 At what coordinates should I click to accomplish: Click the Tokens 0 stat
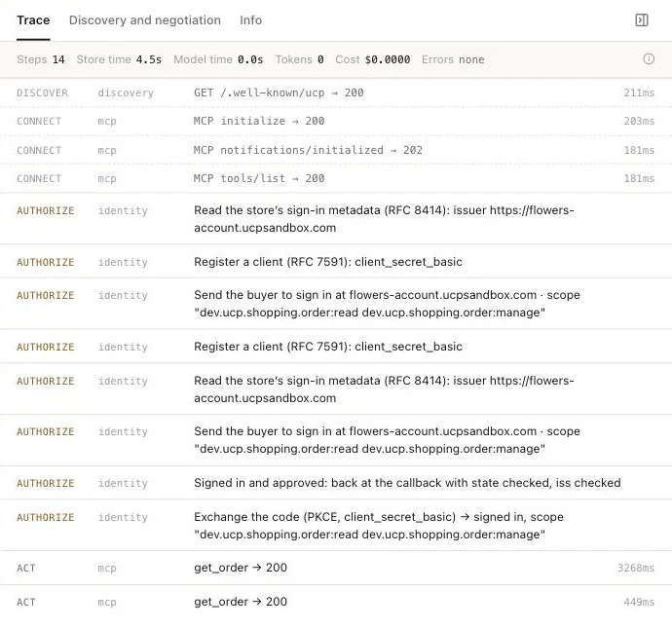point(300,59)
